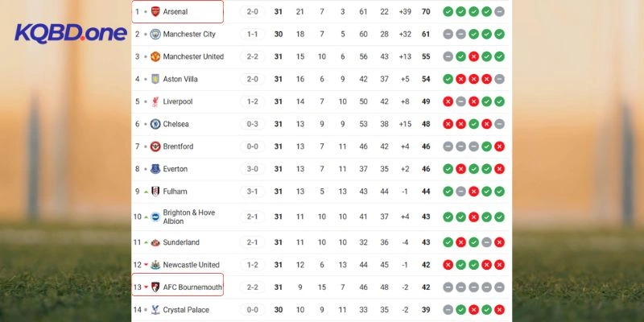Click the KQBD.one logo
Viewport: 644px width, 322px height.
tap(71, 33)
